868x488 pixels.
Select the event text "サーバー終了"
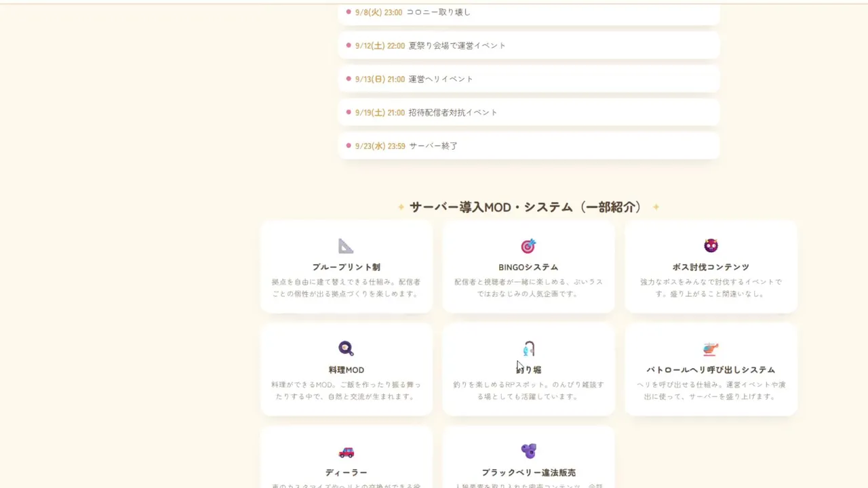pyautogui.click(x=433, y=146)
